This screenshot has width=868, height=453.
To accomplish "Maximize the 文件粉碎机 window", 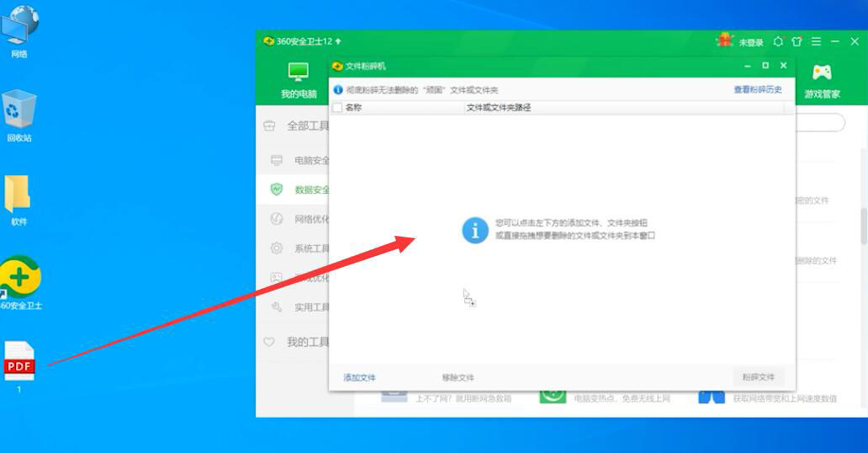I will click(765, 66).
